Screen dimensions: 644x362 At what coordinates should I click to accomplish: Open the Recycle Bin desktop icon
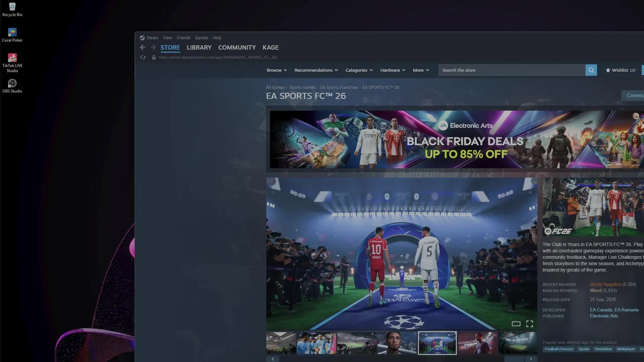[12, 9]
